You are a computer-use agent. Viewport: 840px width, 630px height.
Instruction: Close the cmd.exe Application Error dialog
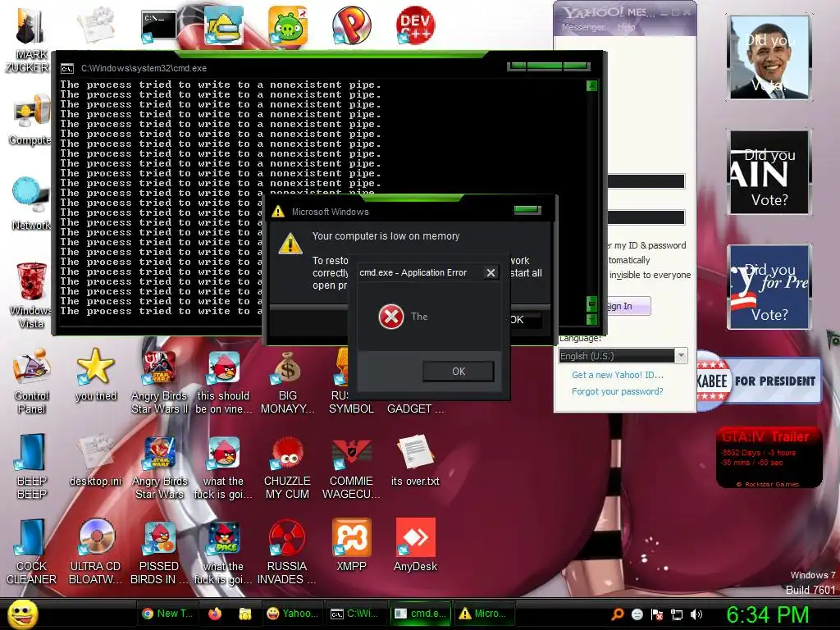[x=491, y=272]
